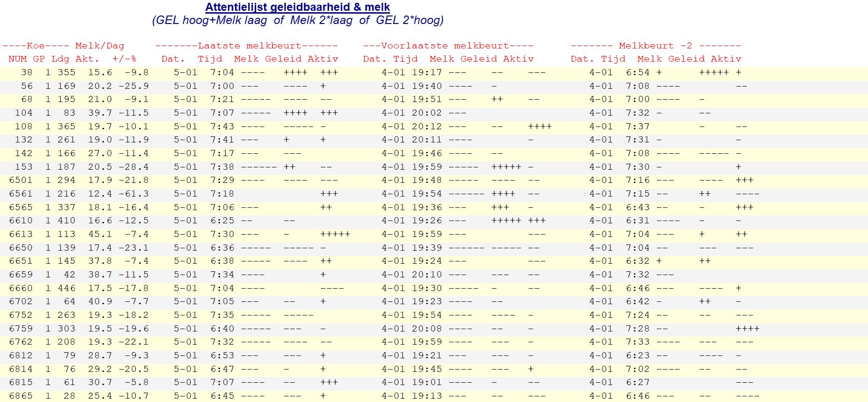Select cow number 6501 in the list
868x402 pixels.
(21, 180)
